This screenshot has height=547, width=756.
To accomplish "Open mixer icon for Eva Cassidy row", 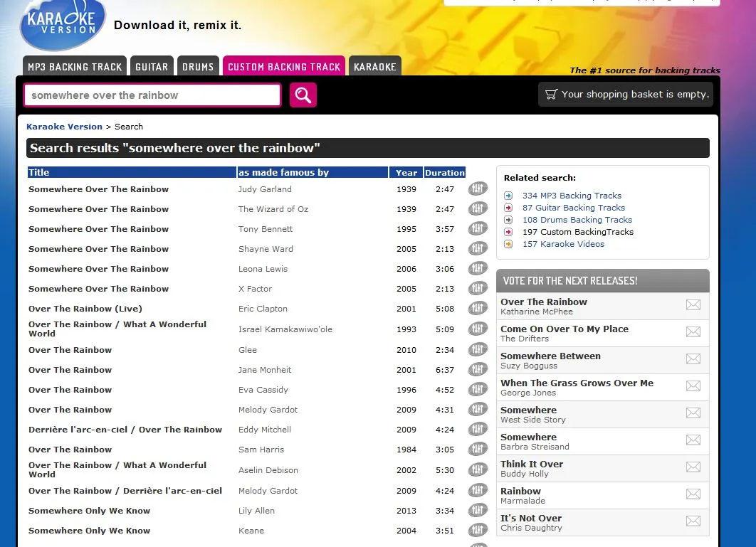I will (x=478, y=389).
